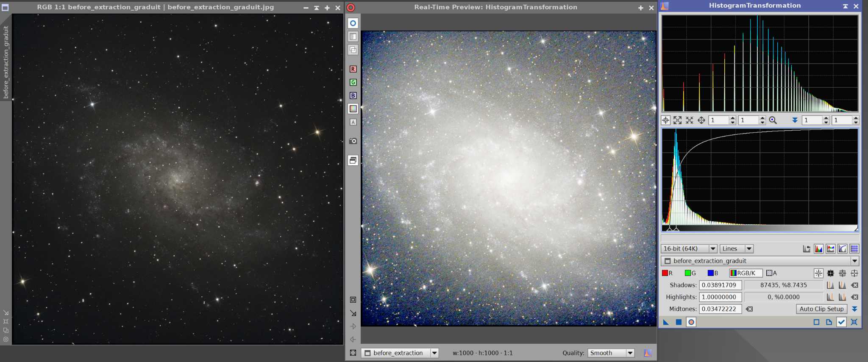Screen dimensions: 868x362
Task: Select Blue channel in Real-Time Preview sidebar
Action: coord(353,95)
